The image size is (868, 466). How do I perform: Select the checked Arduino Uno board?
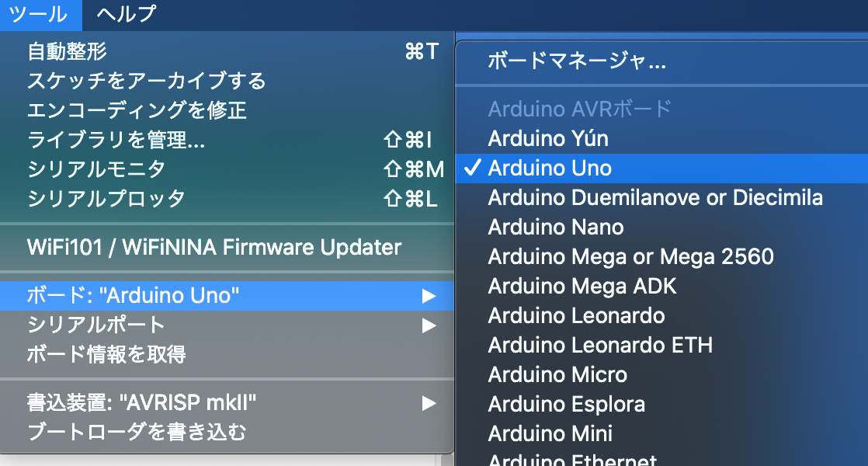coord(550,169)
